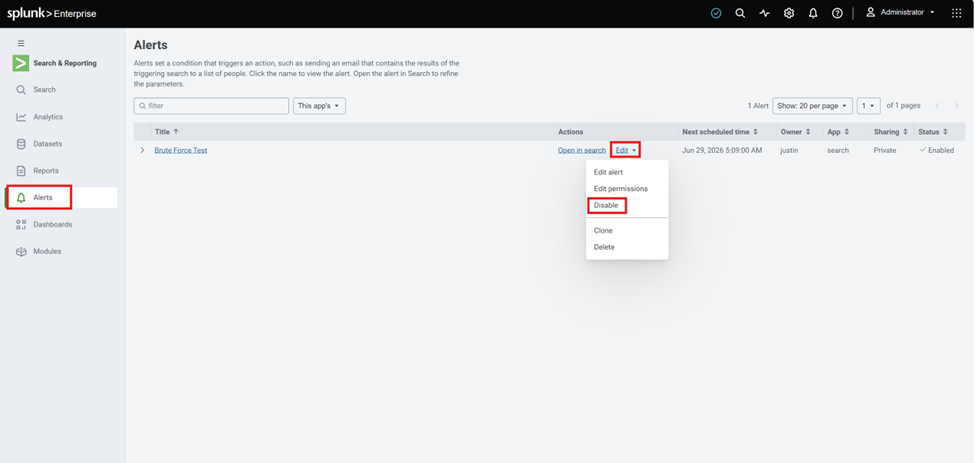Toggle the Edit dropdown for Brute Force Test
The width and height of the screenshot is (975, 463).
625,150
